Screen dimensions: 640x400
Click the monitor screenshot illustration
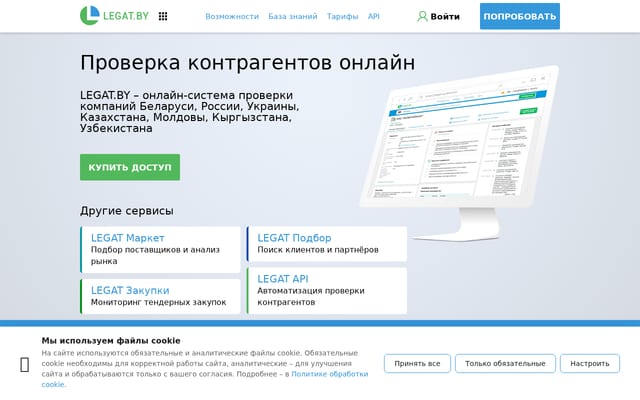point(459,153)
